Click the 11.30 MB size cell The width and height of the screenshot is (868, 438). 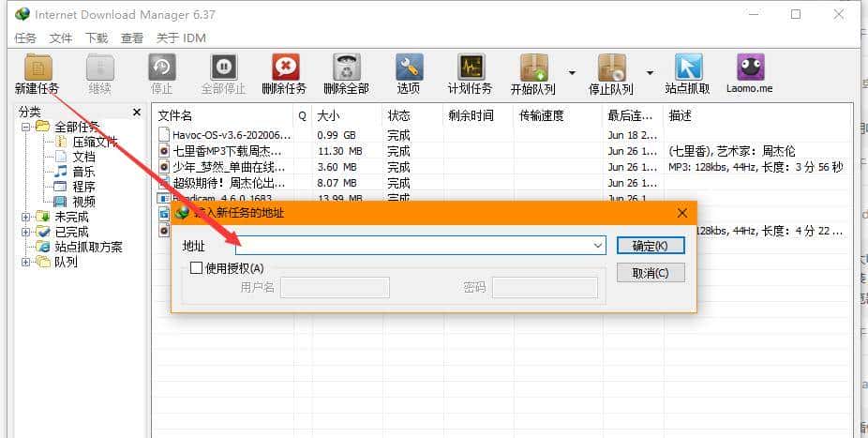coord(339,151)
